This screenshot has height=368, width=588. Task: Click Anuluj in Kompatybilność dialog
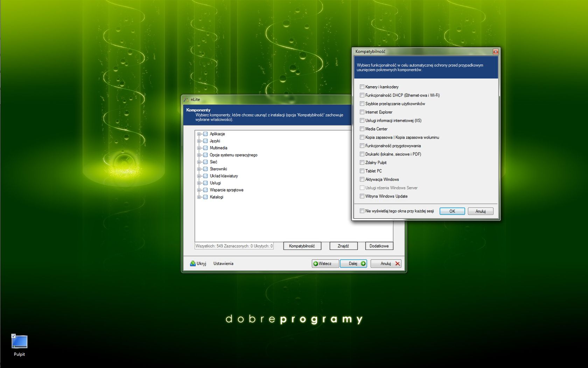(x=481, y=211)
